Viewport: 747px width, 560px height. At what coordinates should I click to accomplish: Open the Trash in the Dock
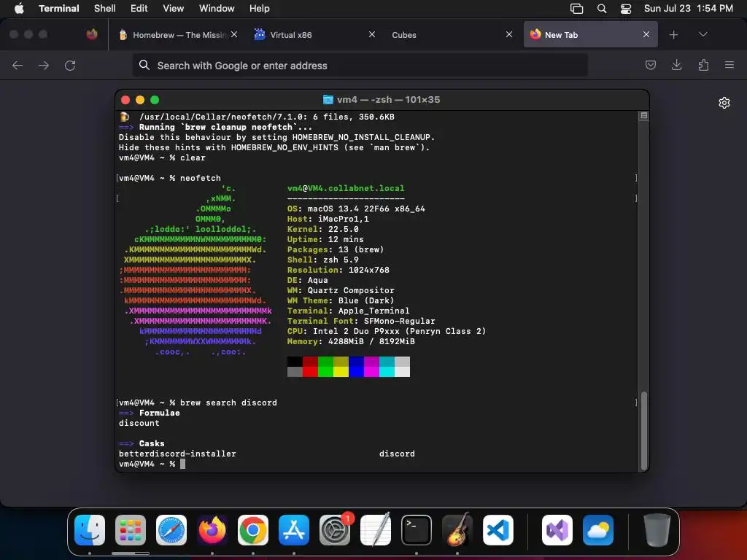pos(657,530)
